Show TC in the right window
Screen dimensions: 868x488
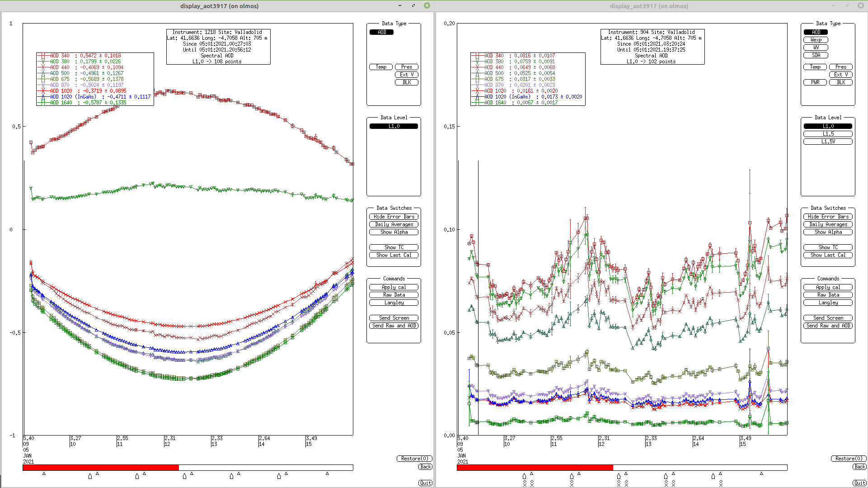tap(828, 247)
